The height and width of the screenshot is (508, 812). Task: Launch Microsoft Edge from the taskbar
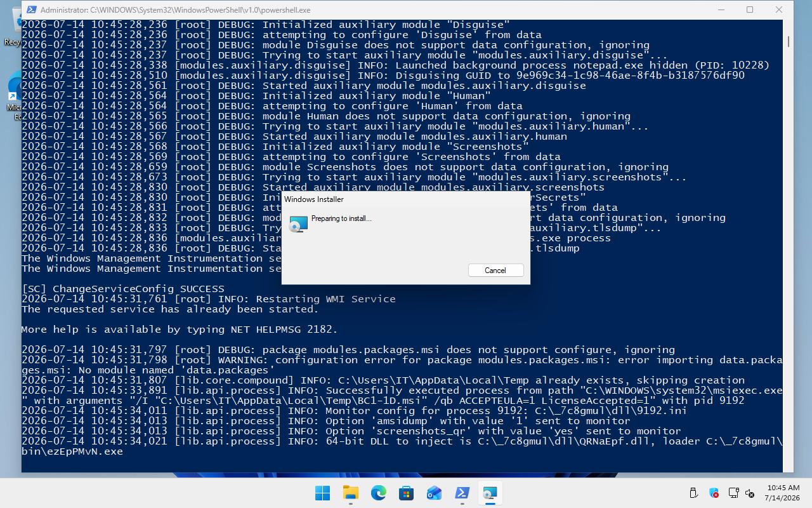(x=378, y=493)
